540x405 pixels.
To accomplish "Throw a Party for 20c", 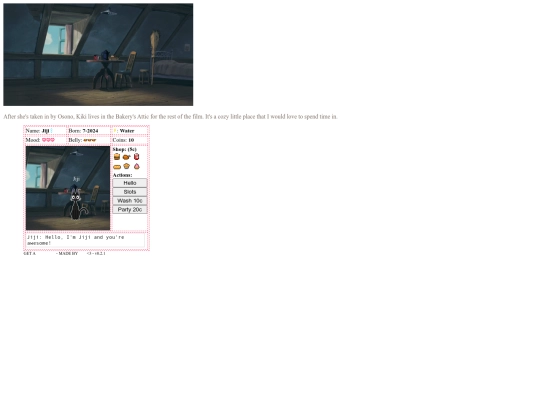I will click(130, 210).
